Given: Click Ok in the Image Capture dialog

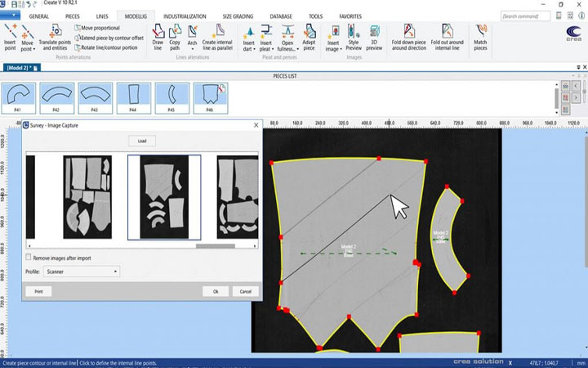Looking at the screenshot, I should pos(216,291).
